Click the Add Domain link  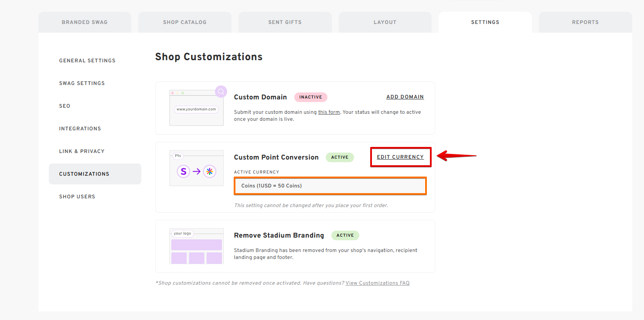(x=405, y=97)
